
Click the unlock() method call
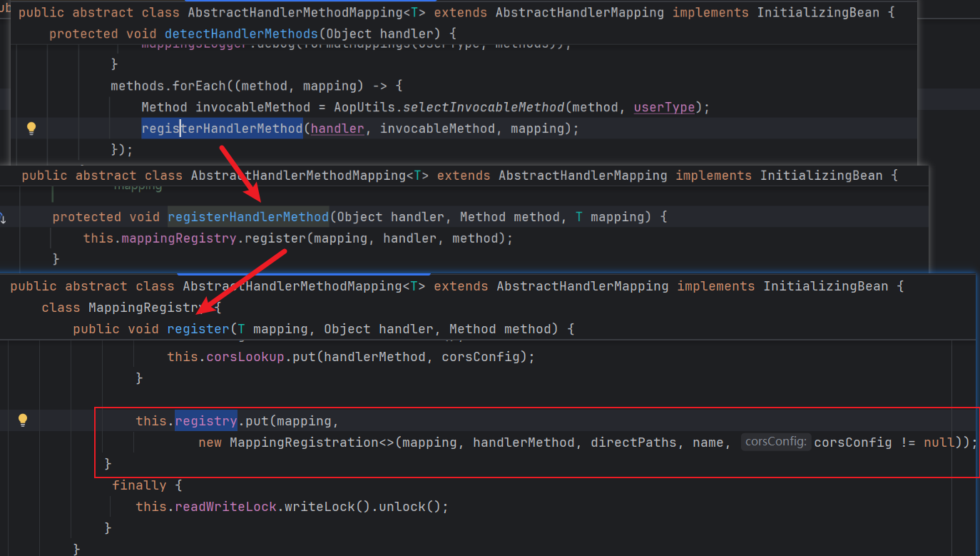point(409,506)
